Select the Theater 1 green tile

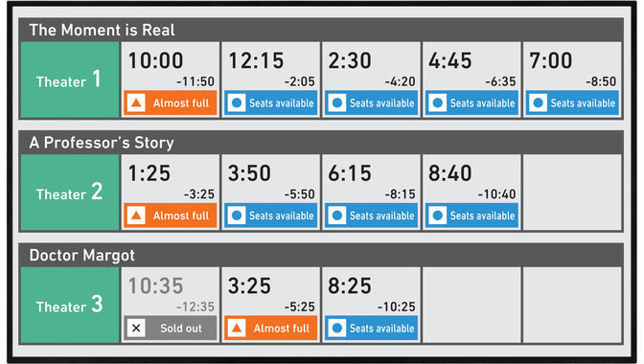70,80
